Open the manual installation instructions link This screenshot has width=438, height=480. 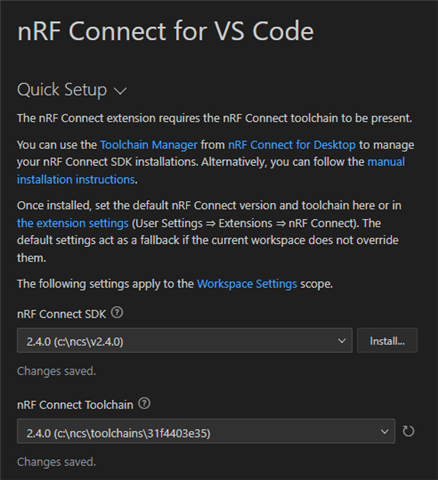click(x=211, y=171)
